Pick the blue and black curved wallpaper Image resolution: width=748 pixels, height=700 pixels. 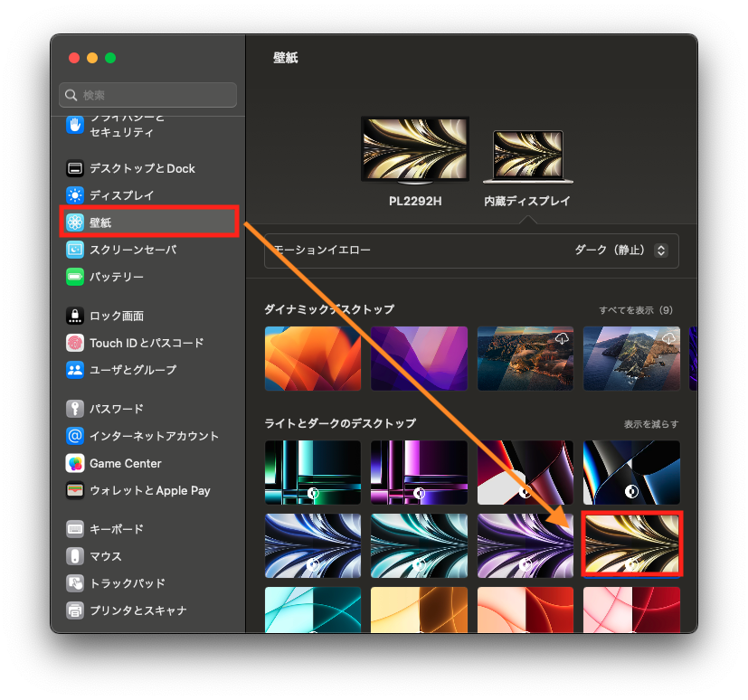click(631, 473)
